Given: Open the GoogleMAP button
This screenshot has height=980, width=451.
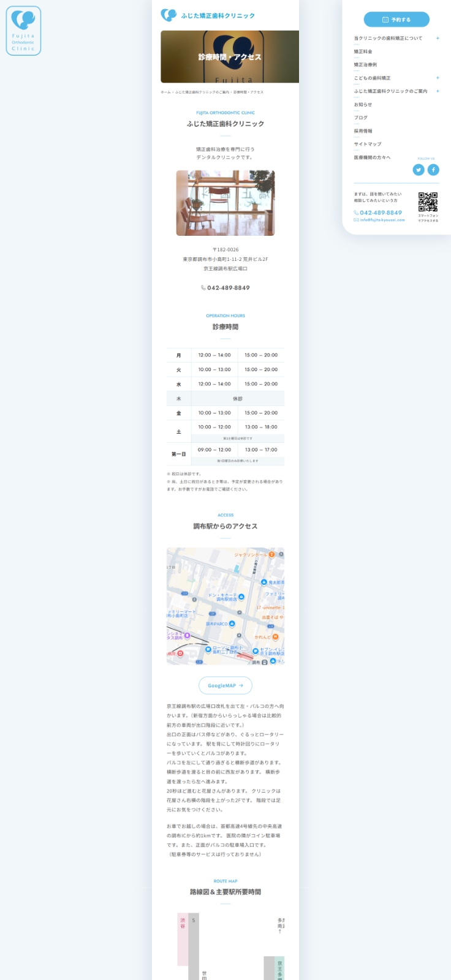Looking at the screenshot, I should pyautogui.click(x=225, y=685).
